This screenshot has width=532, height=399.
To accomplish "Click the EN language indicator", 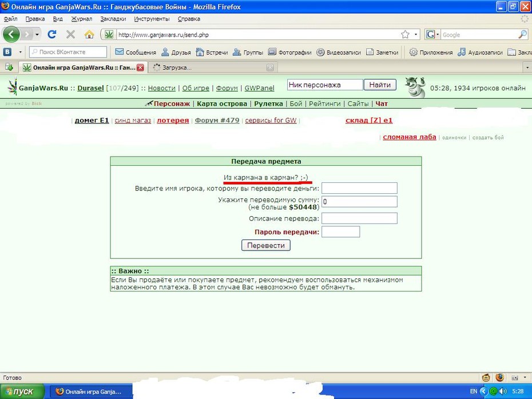I will coord(474,391).
